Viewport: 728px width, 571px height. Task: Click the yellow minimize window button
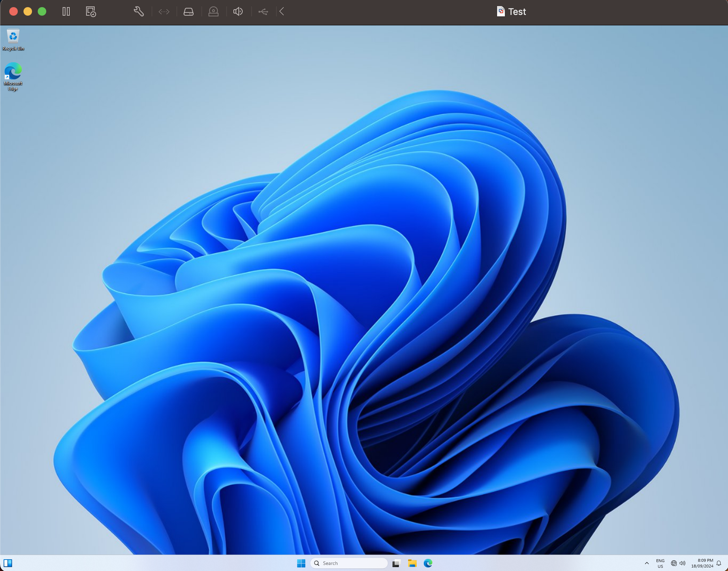pyautogui.click(x=28, y=12)
